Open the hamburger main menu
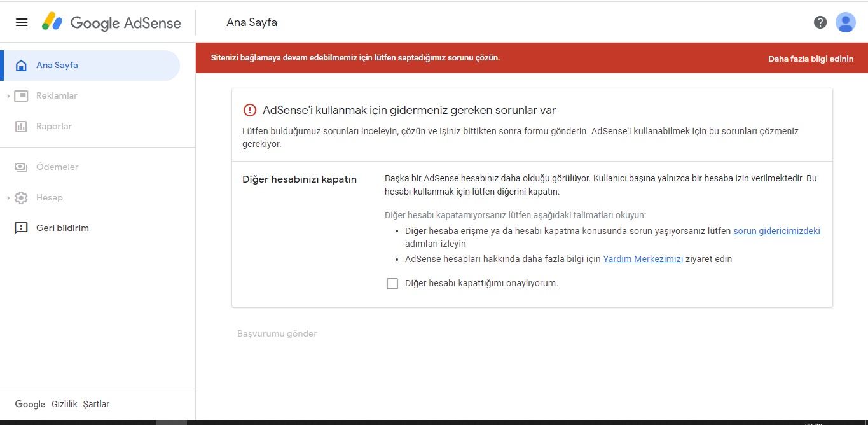868x425 pixels. 22,22
